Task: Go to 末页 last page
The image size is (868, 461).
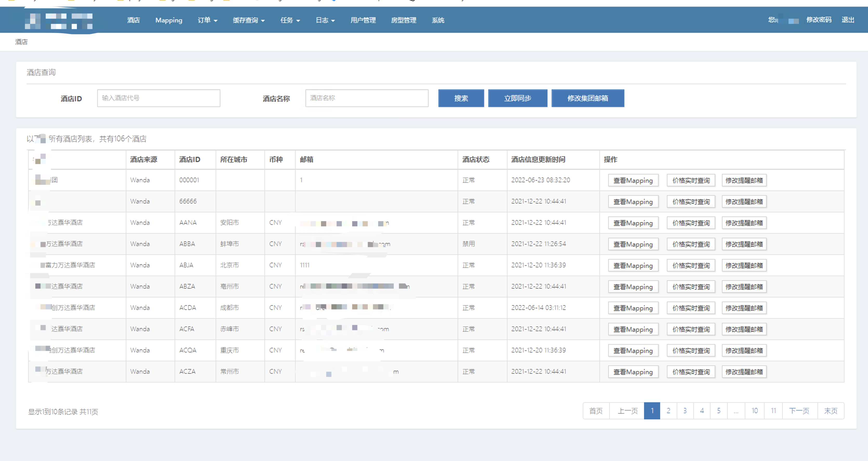Action: click(x=831, y=410)
